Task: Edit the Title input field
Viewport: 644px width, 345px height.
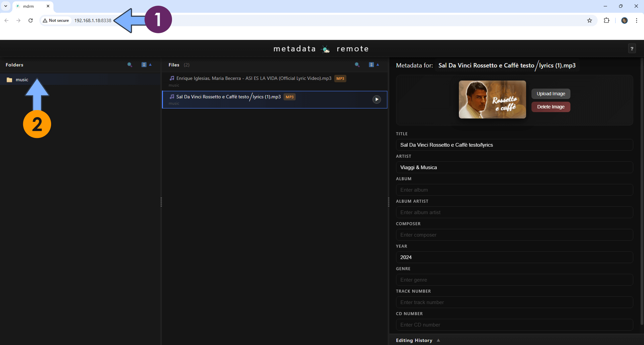Action: pyautogui.click(x=514, y=145)
